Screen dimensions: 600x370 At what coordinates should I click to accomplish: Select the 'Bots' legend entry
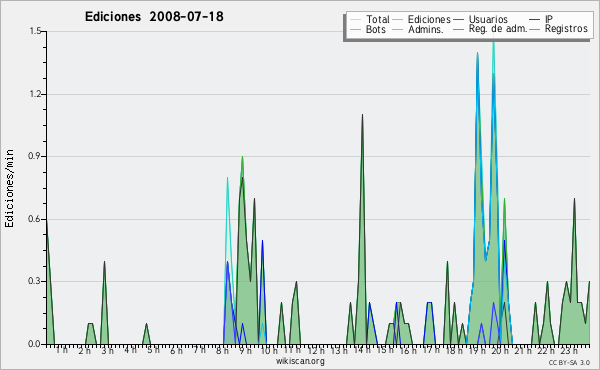[376, 29]
